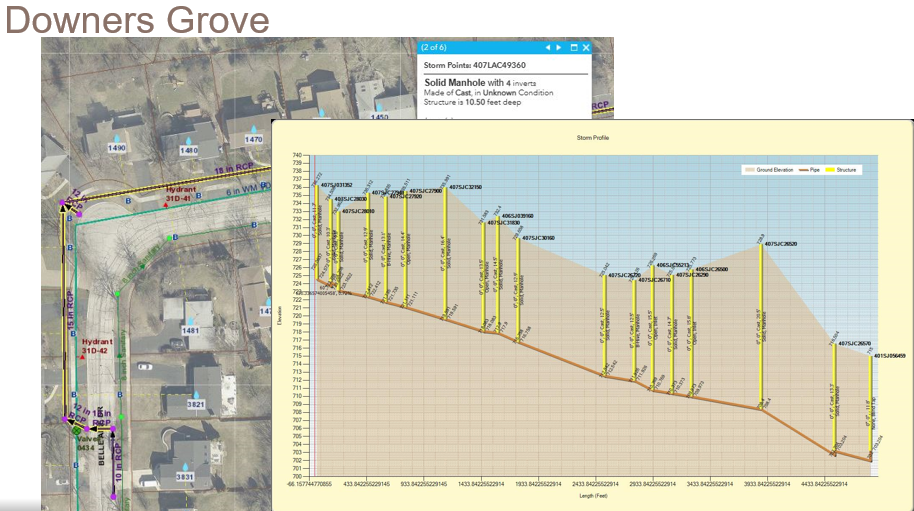Select the address label 1470
914x511 pixels.
(254, 139)
